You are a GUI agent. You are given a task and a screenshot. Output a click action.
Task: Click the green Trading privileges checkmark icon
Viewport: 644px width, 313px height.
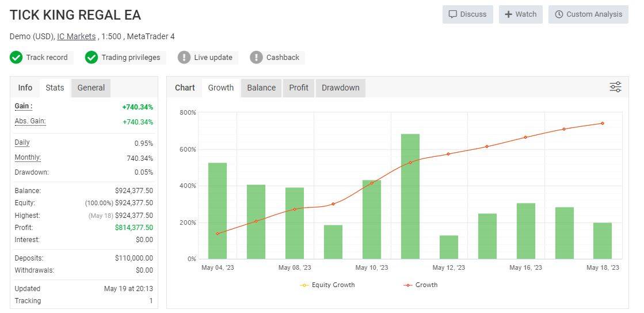[92, 57]
